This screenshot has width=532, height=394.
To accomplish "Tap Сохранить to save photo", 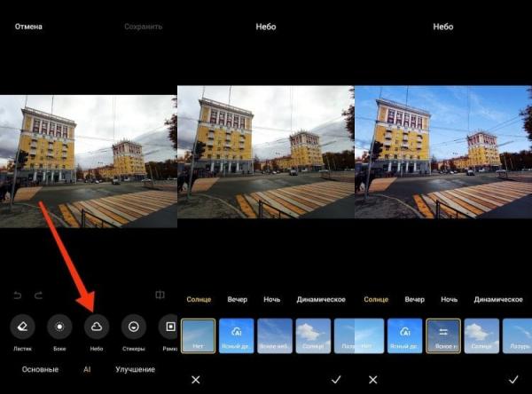I will (143, 27).
